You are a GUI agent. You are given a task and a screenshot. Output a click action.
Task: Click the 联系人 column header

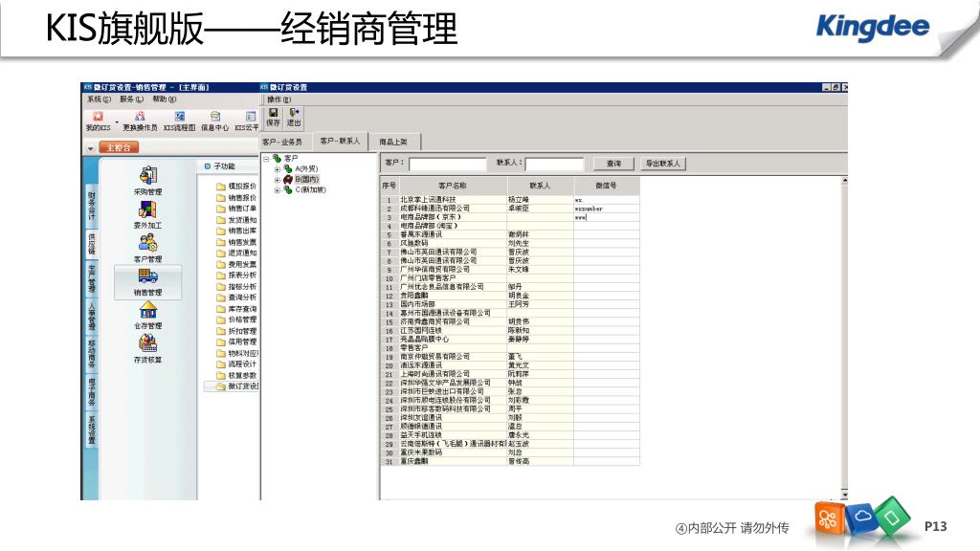coord(540,186)
